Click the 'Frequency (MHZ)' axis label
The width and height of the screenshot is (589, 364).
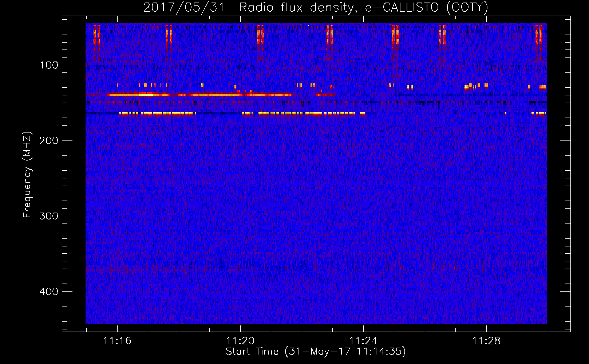[x=27, y=175]
